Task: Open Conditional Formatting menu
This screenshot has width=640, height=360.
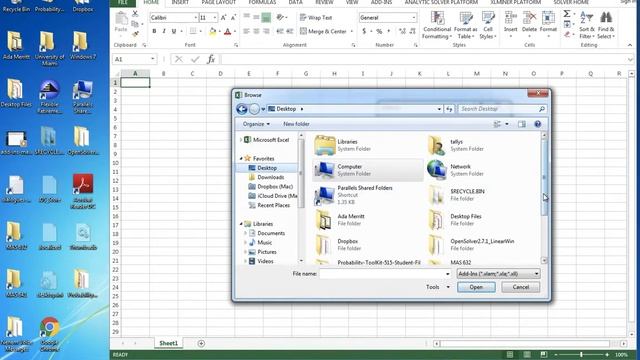Action: (437, 25)
